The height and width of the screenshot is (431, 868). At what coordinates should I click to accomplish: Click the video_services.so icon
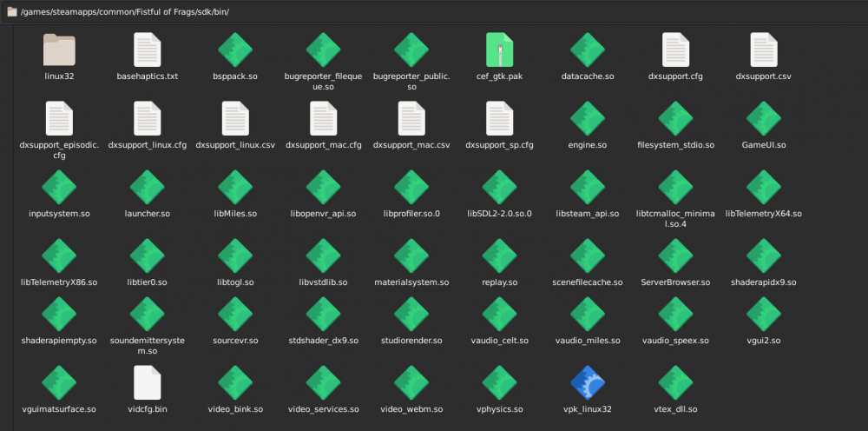click(x=323, y=383)
